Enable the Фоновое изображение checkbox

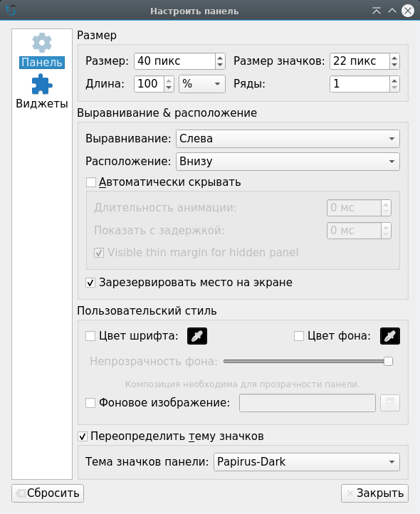(x=90, y=403)
